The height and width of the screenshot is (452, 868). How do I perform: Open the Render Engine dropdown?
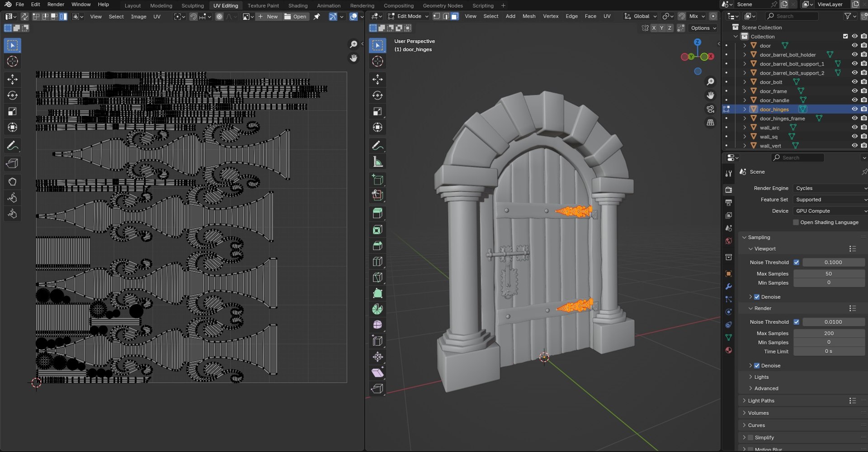[830, 188]
